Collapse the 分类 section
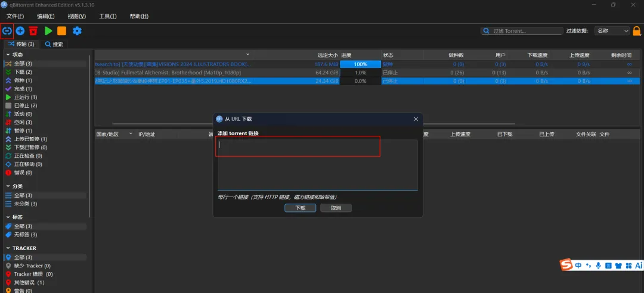Image resolution: width=644 pixels, height=293 pixels. [x=8, y=186]
